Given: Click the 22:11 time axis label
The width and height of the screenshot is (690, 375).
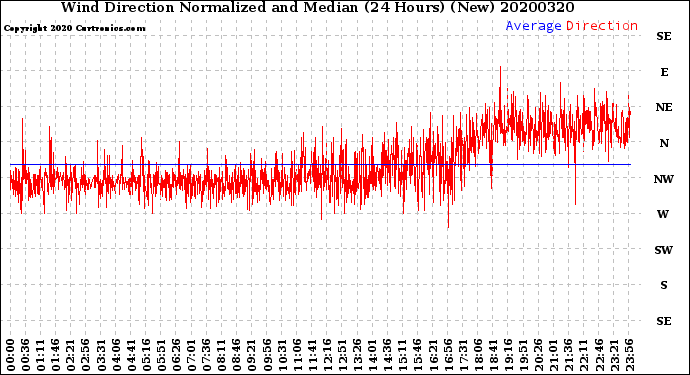Looking at the screenshot, I should click(583, 355).
